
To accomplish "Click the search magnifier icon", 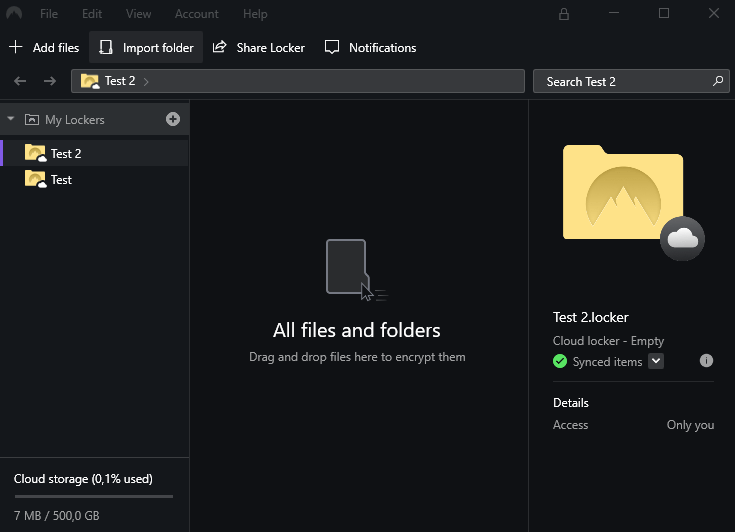I will 718,81.
